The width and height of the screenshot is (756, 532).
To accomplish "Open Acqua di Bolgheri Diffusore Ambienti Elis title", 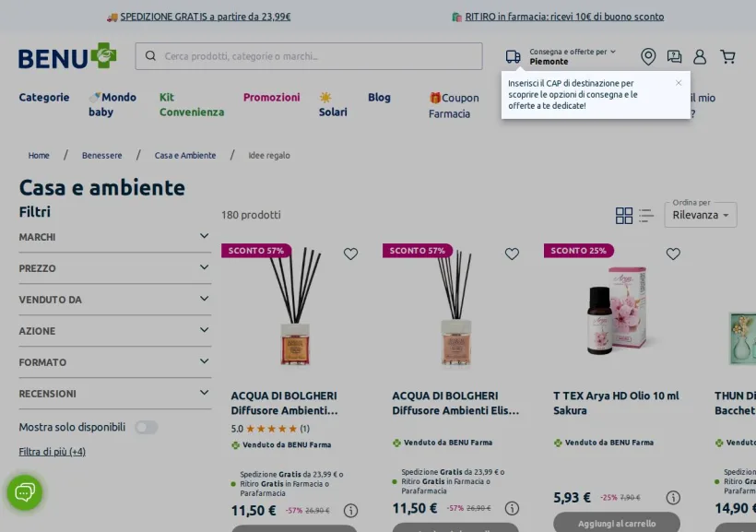I will pos(455,403).
